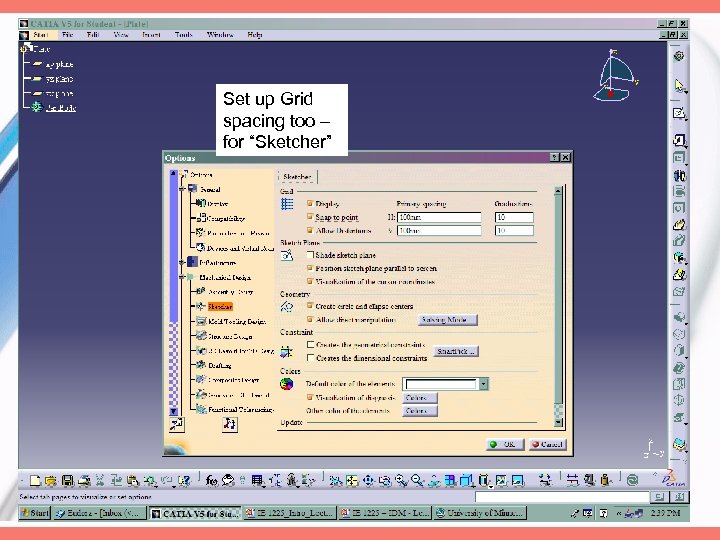Click the Part Design workbench gear icon
The image size is (720, 540).
(x=679, y=56)
